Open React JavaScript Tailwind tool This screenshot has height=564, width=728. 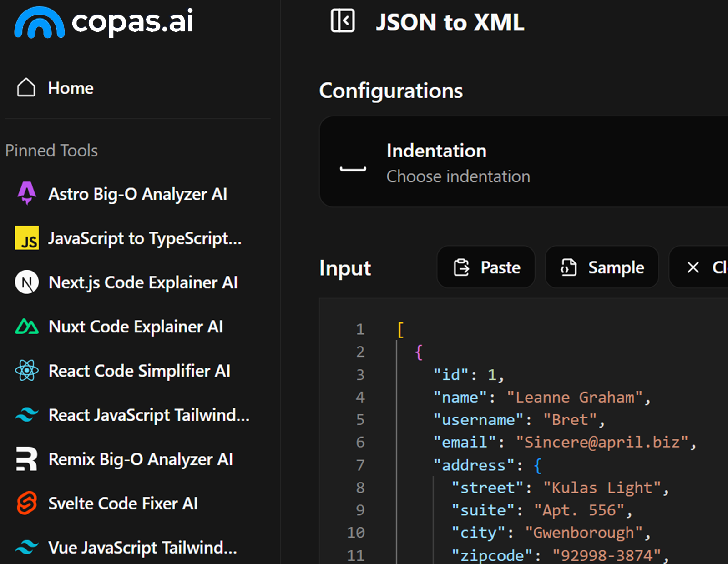[x=149, y=415]
